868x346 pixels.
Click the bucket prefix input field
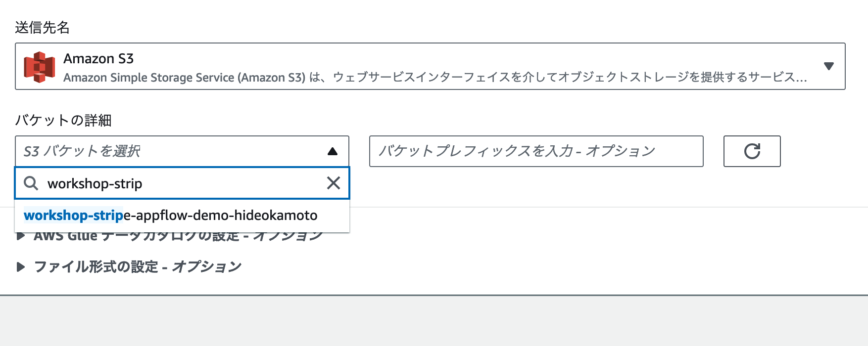point(536,151)
